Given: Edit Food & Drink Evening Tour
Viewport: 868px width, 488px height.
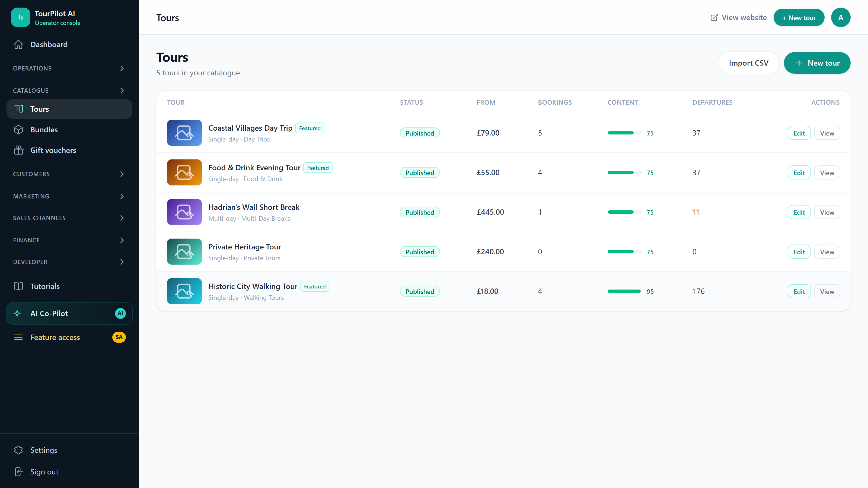Looking at the screenshot, I should coord(799,173).
